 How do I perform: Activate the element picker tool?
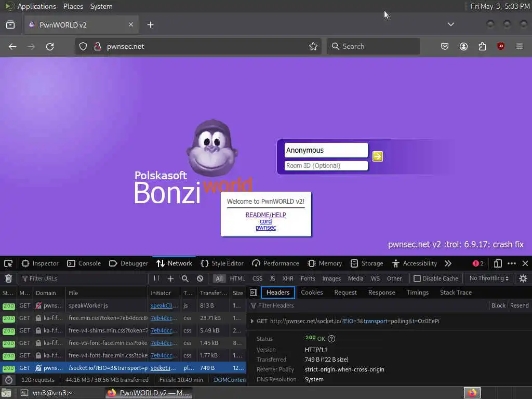(8, 263)
